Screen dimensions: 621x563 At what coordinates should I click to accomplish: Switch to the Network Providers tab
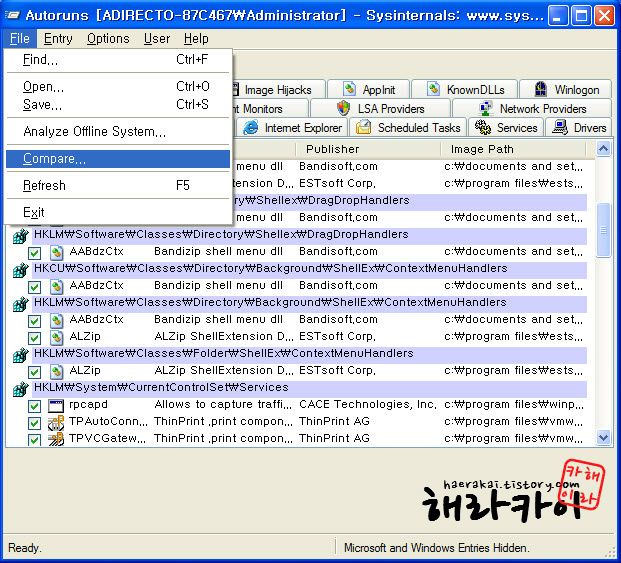pyautogui.click(x=532, y=108)
